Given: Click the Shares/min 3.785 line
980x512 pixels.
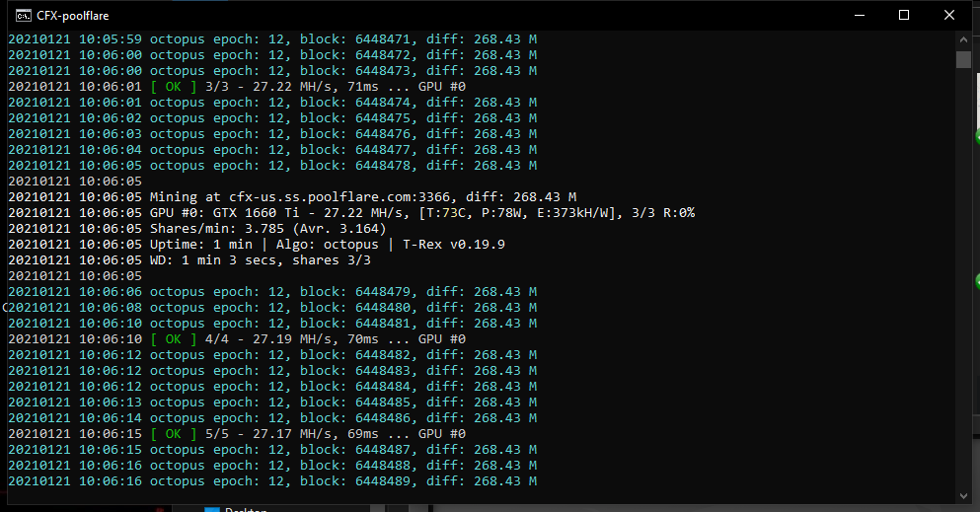Looking at the screenshot, I should (x=196, y=229).
